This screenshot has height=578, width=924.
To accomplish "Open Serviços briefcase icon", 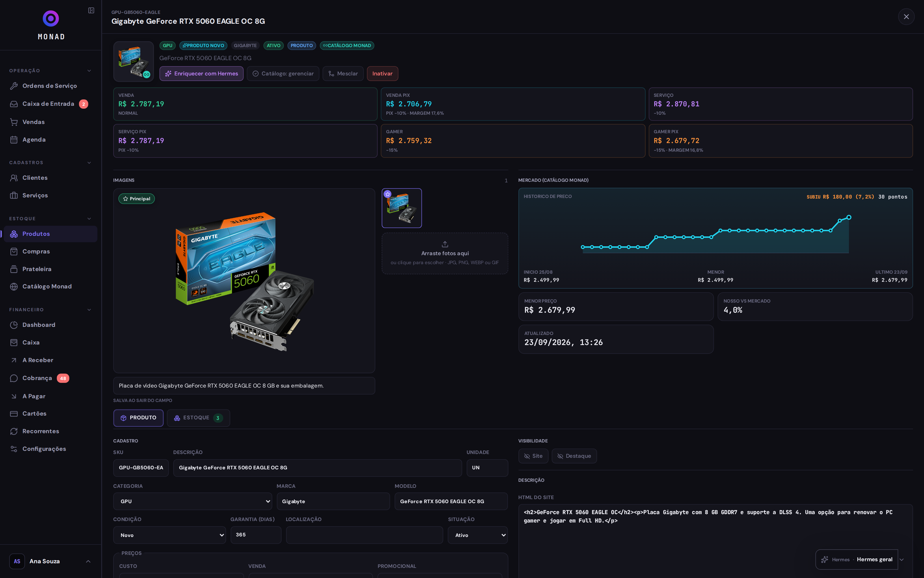I will [x=14, y=195].
